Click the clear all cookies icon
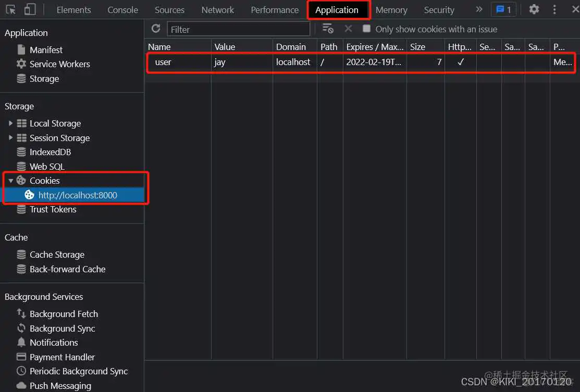This screenshot has width=580, height=392. [328, 29]
